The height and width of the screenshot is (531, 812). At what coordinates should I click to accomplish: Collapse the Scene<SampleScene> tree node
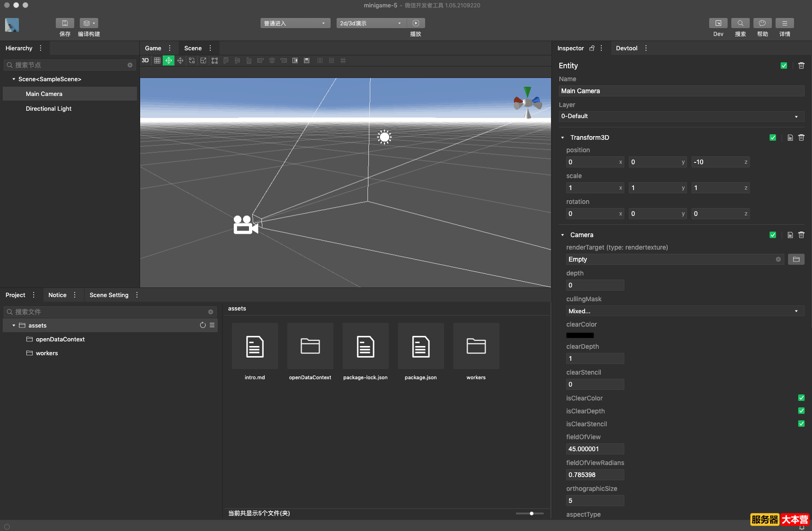pyautogui.click(x=14, y=79)
